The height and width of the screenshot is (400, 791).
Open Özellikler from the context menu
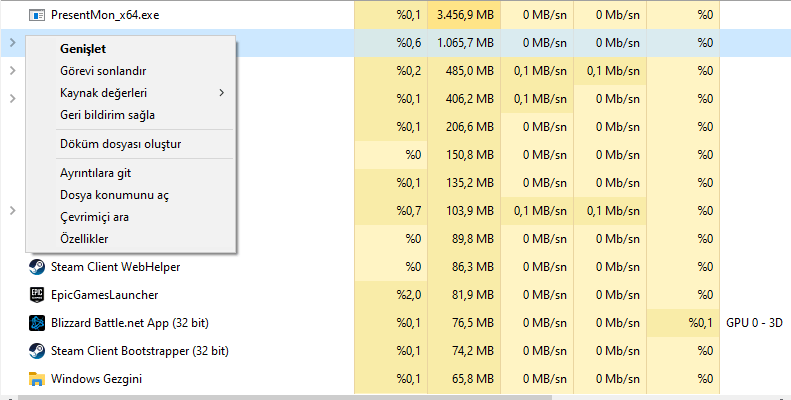coord(84,239)
